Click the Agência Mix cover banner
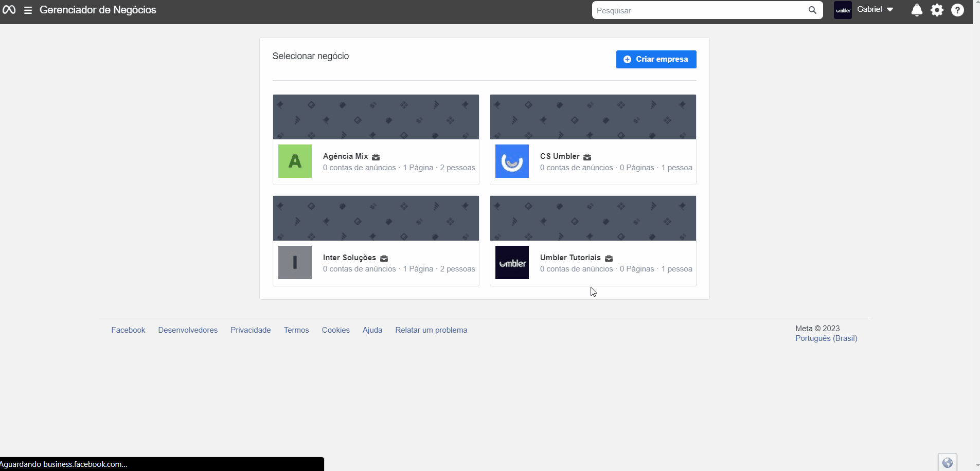 coord(376,117)
